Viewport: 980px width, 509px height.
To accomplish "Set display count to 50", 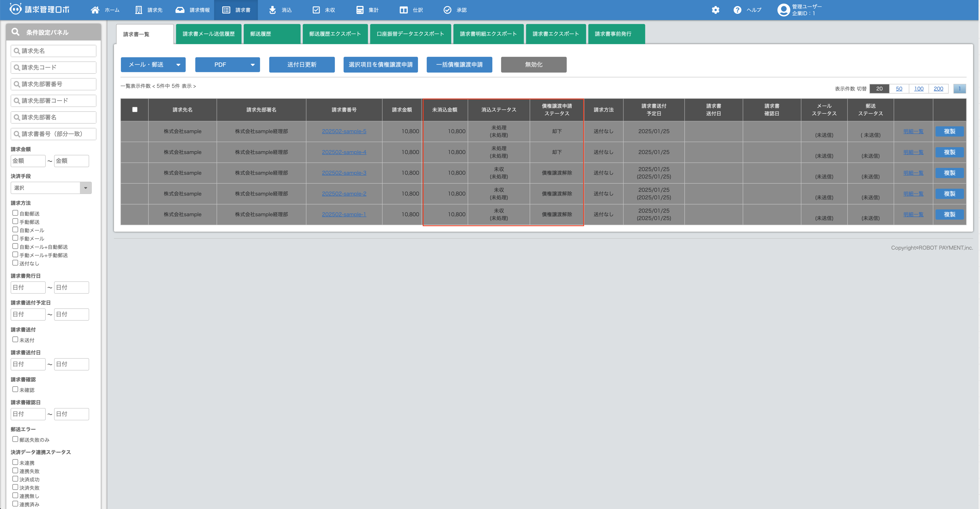I will 899,89.
